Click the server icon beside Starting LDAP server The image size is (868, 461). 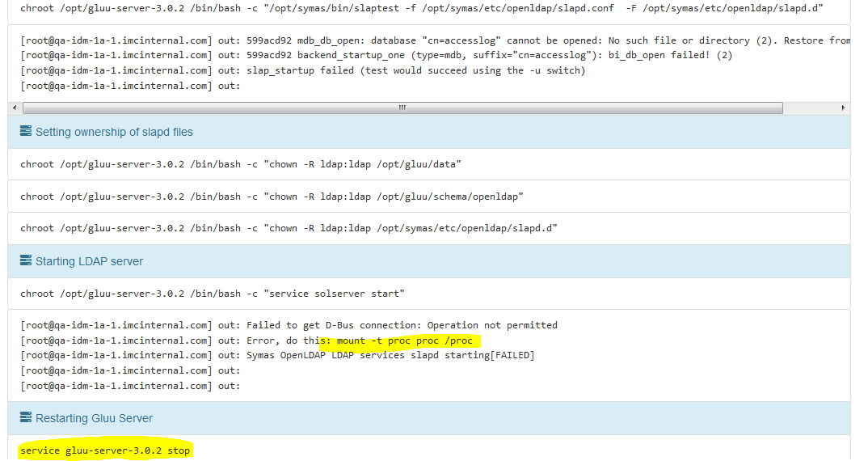[x=26, y=260]
